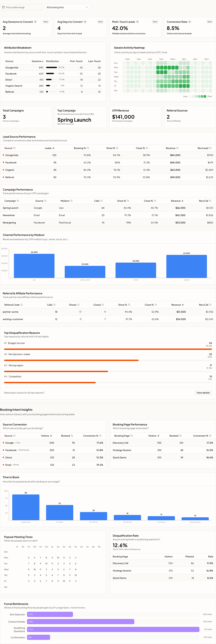Click the View details button
The width and height of the screenshot is (216, 644).
[203, 393]
